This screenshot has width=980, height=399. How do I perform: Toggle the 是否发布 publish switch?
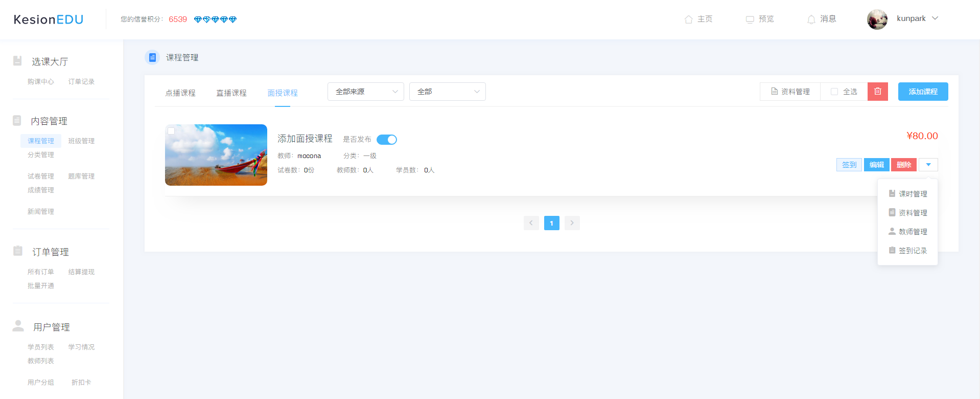pos(387,140)
